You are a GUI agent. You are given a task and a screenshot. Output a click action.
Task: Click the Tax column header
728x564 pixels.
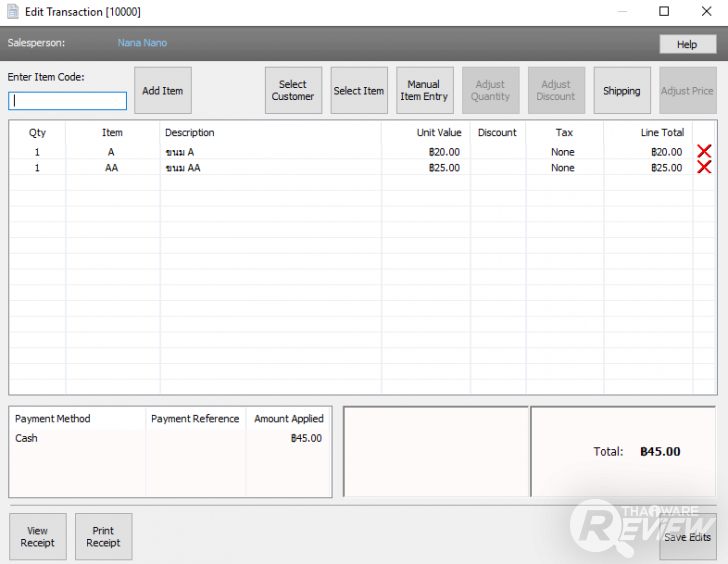pyautogui.click(x=565, y=133)
